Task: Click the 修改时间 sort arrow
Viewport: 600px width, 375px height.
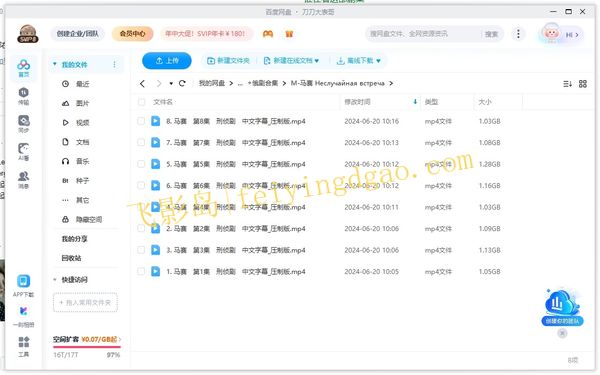Action: tap(415, 102)
